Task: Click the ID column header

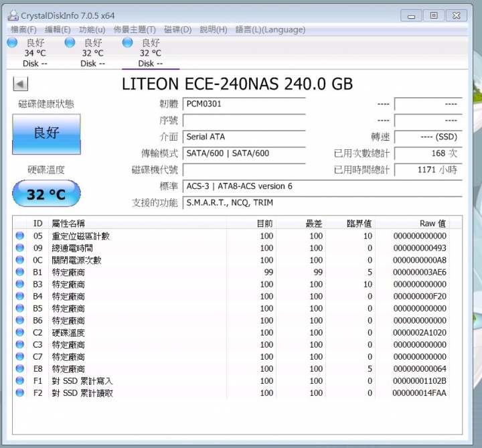Action: [37, 223]
